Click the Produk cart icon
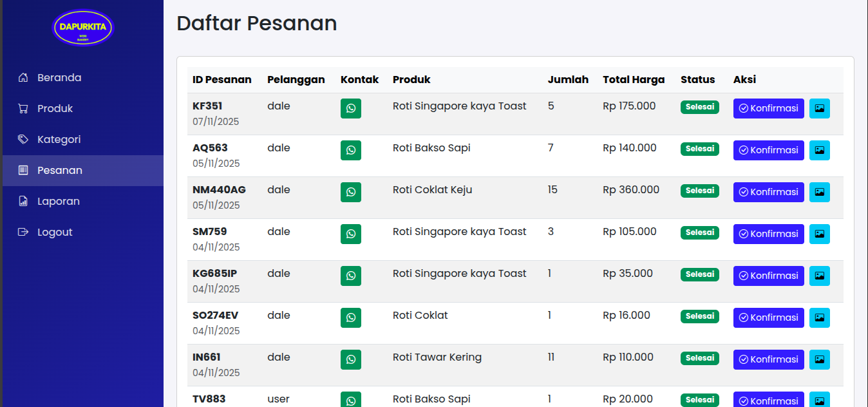868x407 pixels. 23,109
